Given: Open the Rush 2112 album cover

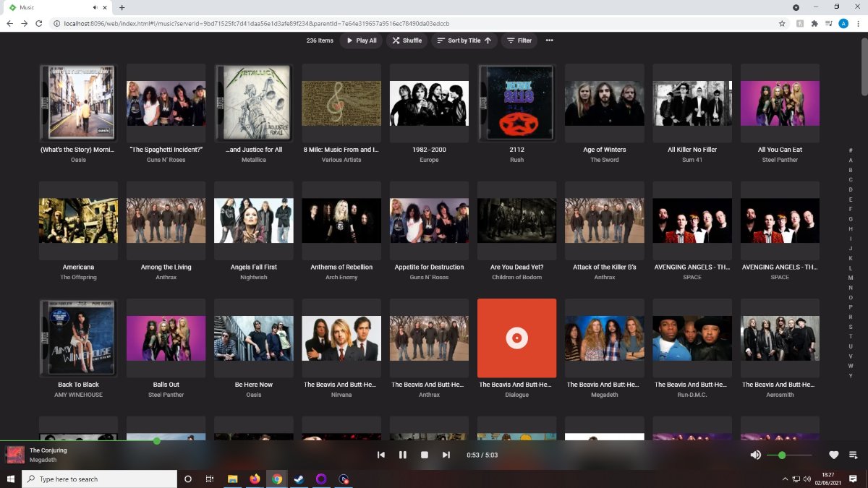Looking at the screenshot, I should coord(516,103).
